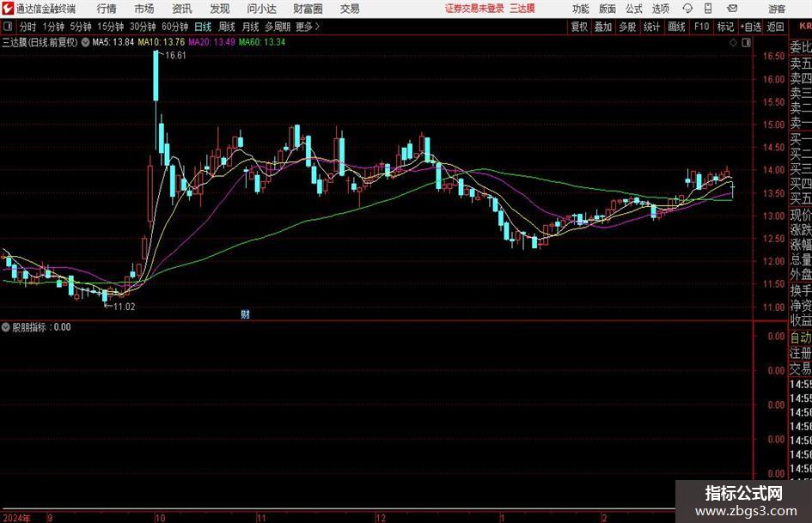
Task: Open the mail messages envelope icon
Action: [x=732, y=9]
